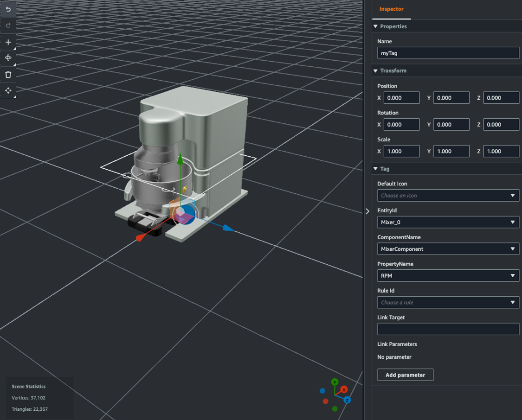
Task: Collapse the Tag section
Action: [x=375, y=169]
